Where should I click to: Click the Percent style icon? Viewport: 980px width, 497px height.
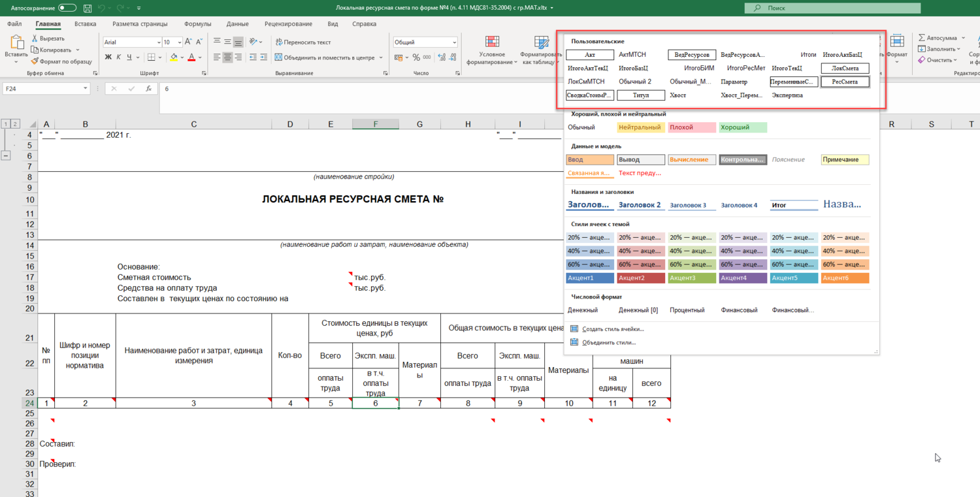(416, 57)
